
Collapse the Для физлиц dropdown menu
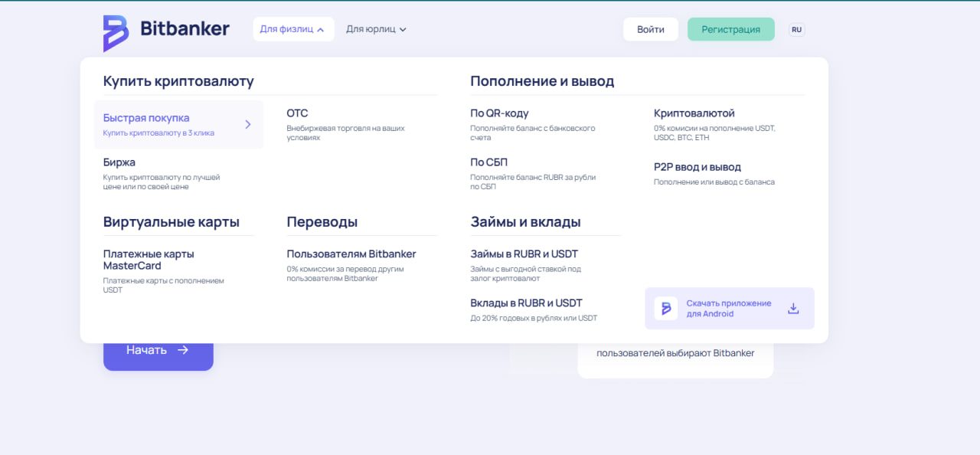point(293,29)
